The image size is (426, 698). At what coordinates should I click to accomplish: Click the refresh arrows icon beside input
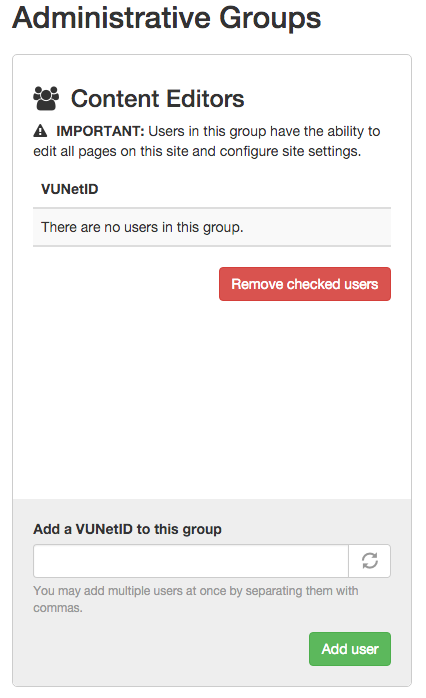pos(369,560)
